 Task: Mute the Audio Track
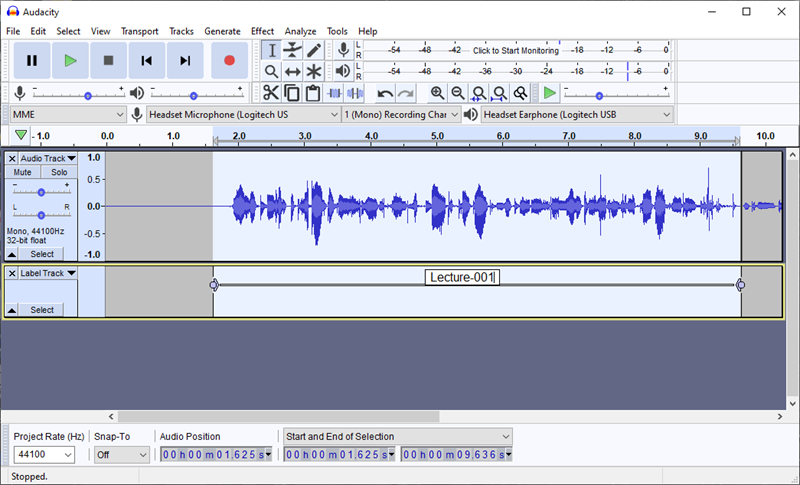[x=22, y=172]
